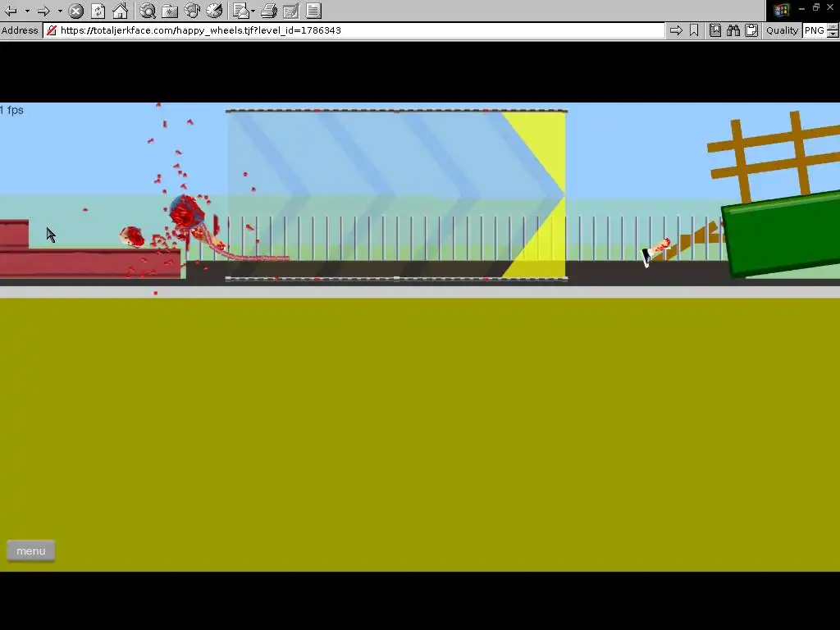Click the Address label

tap(20, 30)
